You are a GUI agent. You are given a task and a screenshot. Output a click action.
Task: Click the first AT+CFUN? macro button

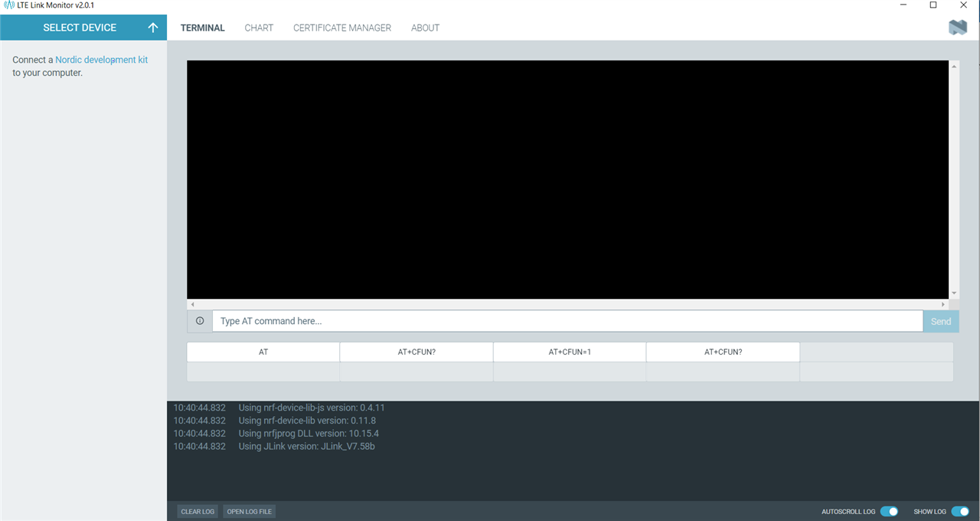pos(416,352)
